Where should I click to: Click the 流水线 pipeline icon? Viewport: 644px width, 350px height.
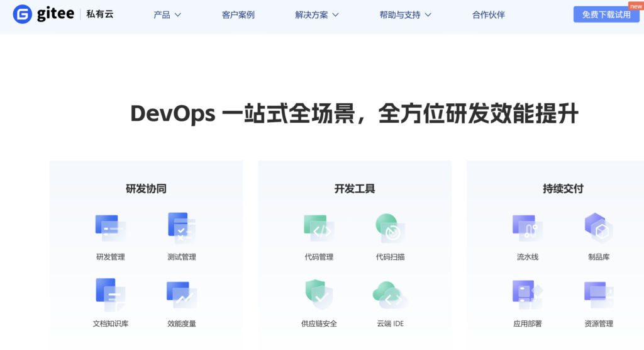528,228
